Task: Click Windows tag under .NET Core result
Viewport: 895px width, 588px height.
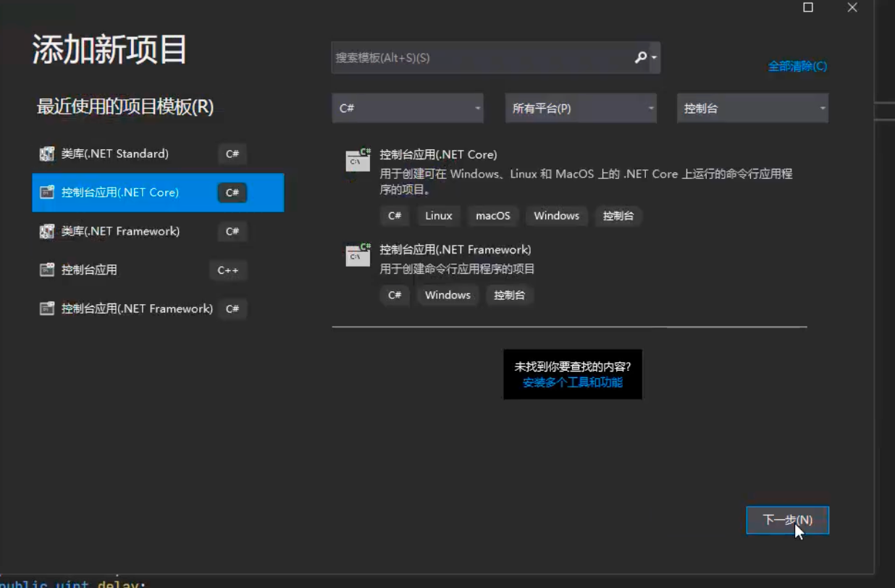Action: pos(557,216)
